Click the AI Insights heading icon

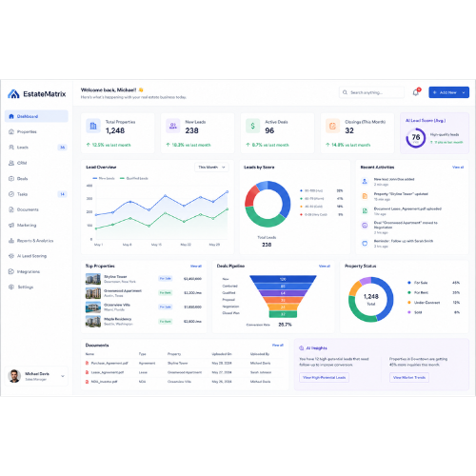302,348
